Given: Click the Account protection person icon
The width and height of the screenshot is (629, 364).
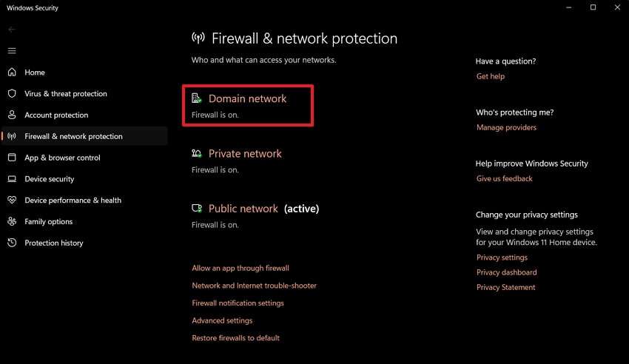Looking at the screenshot, I should [11, 115].
